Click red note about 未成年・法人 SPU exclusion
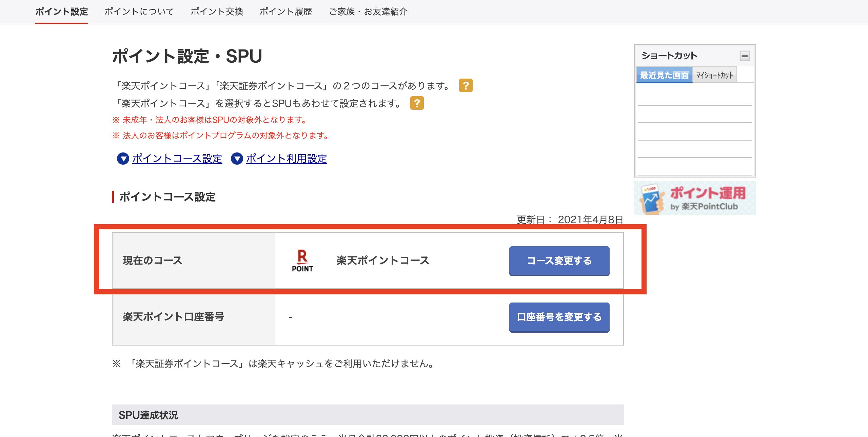This screenshot has width=868, height=437. (x=210, y=120)
